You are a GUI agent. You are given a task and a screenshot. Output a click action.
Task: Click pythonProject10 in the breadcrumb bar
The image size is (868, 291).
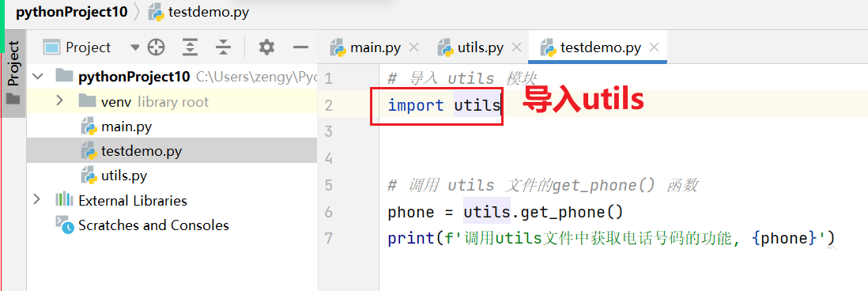pos(71,13)
